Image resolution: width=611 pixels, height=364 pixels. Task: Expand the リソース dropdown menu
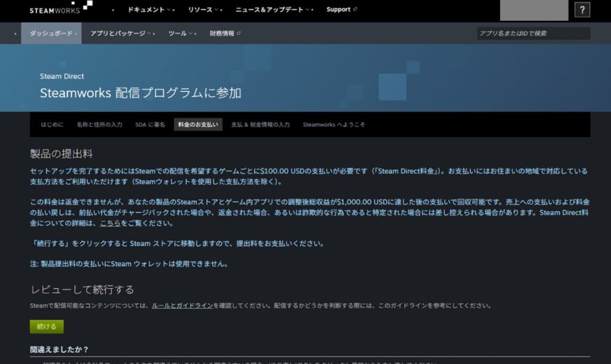(x=204, y=10)
